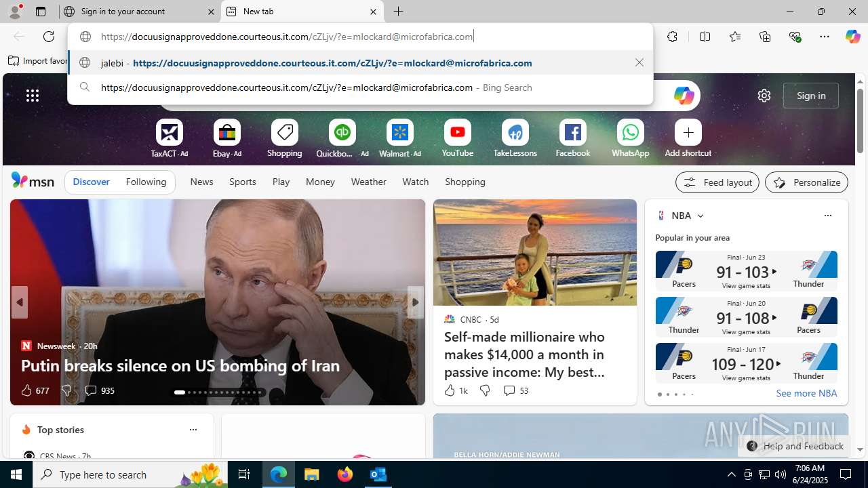Viewport: 868px width, 488px height.
Task: Click the browser refresh icon
Action: coord(49,37)
